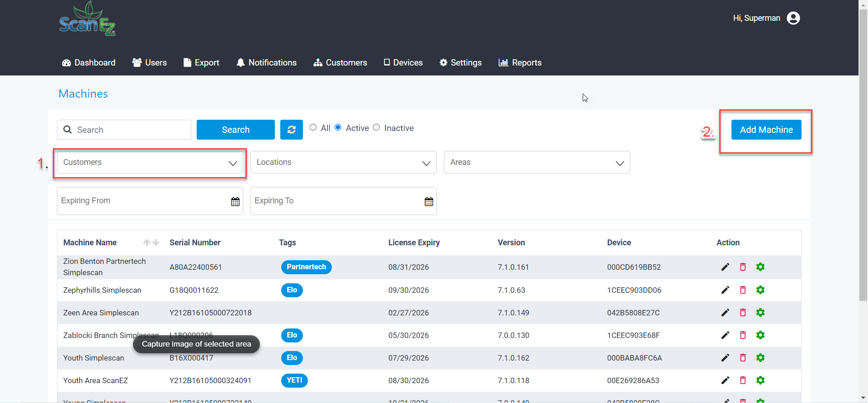Click Elo tag on Zephyrhills Simplescan row

click(292, 290)
